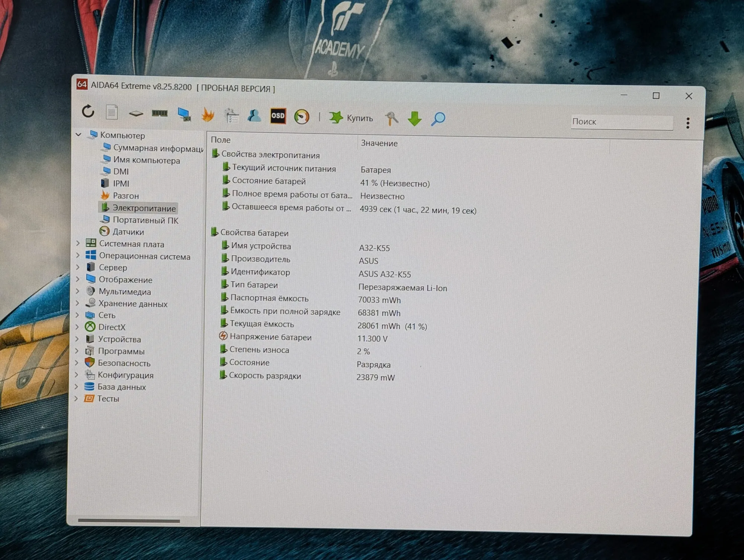Focus the Поиск search field
This screenshot has width=744, height=560.
tap(622, 122)
